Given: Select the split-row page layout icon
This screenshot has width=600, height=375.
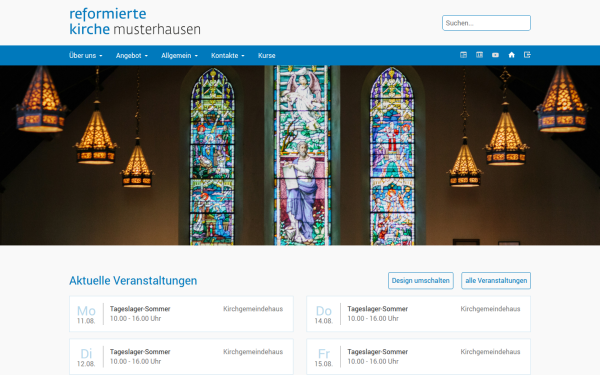Looking at the screenshot, I should pos(463,55).
